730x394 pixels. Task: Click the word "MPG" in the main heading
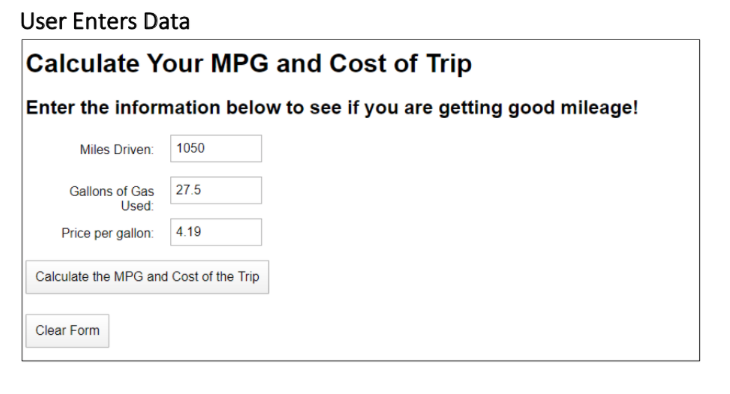(239, 63)
